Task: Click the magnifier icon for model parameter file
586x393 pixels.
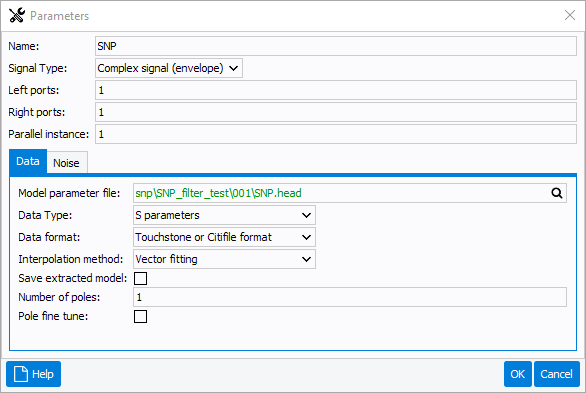Action: coord(556,193)
